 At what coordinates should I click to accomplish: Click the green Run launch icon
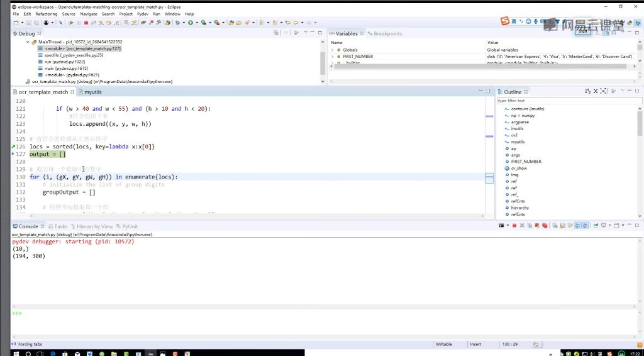point(191,23)
